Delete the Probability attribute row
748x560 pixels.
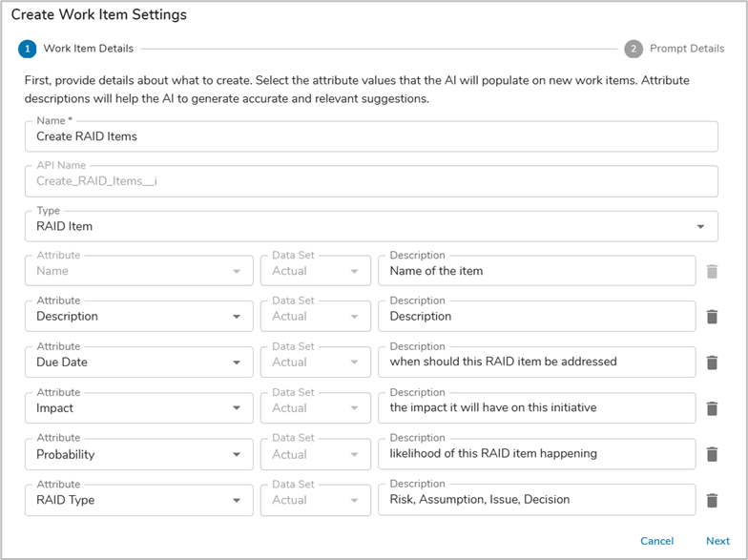(x=712, y=454)
